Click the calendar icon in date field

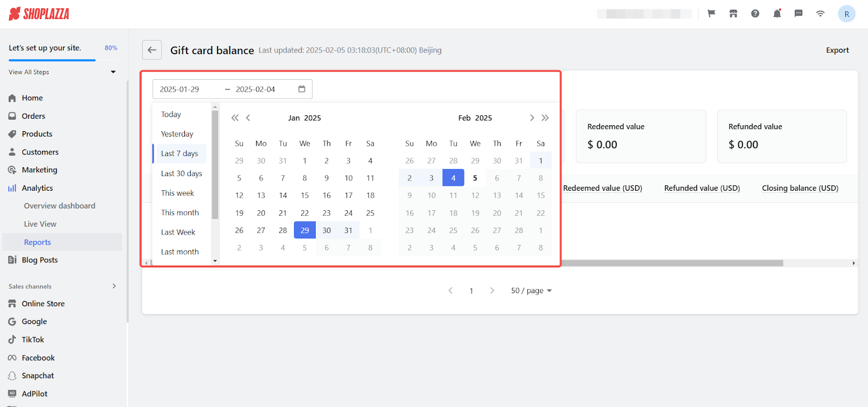[x=302, y=89]
